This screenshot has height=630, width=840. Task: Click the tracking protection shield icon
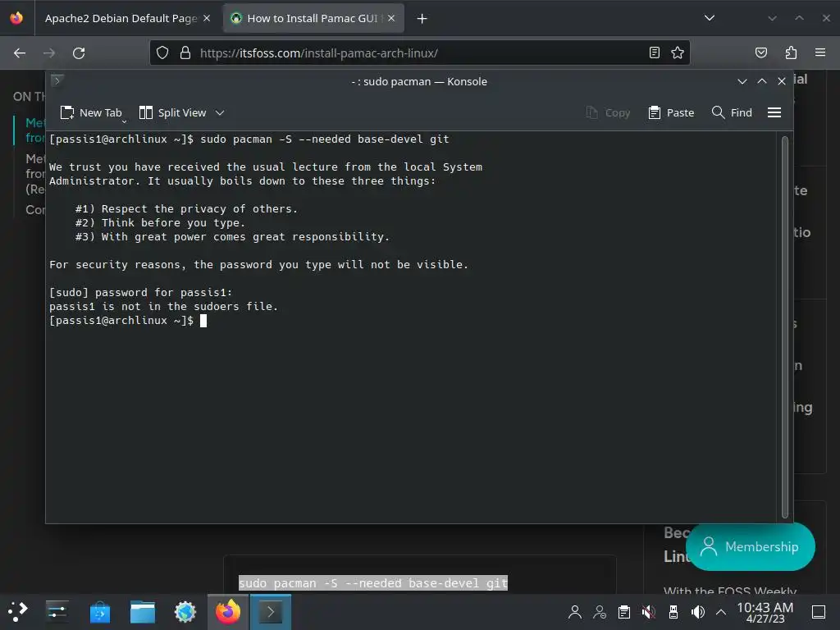pos(162,52)
